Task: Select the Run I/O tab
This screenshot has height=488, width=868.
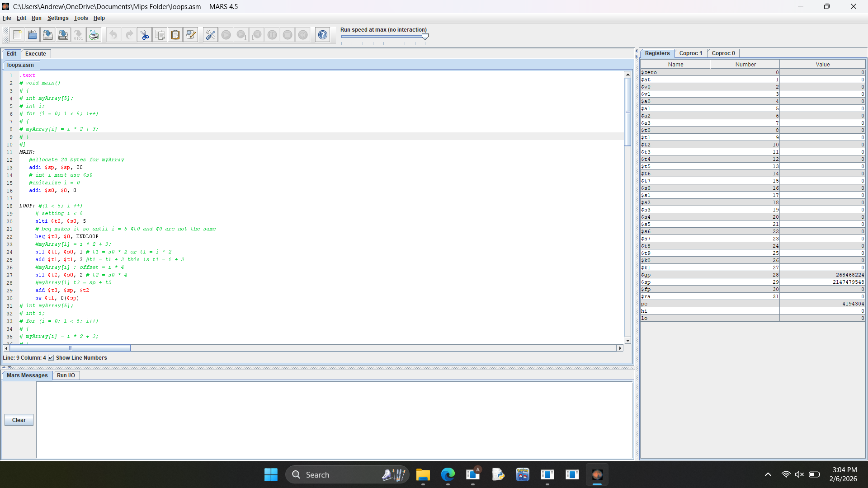Action: pyautogui.click(x=66, y=375)
